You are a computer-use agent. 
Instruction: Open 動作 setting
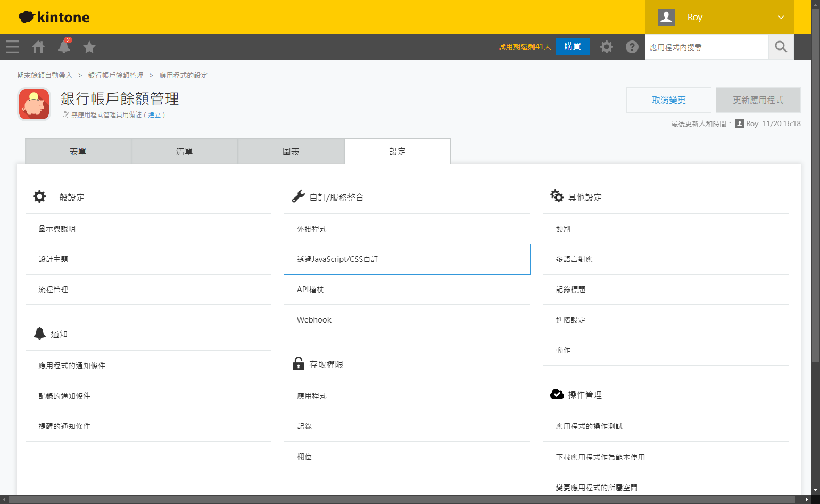tap(666, 350)
